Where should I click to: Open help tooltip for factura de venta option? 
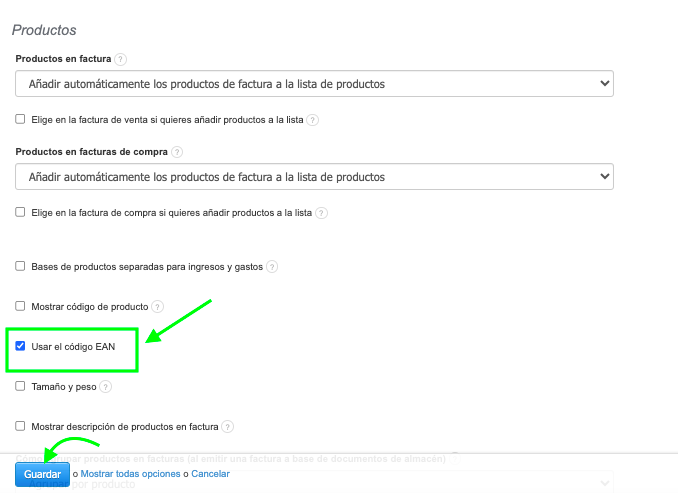tap(312, 120)
